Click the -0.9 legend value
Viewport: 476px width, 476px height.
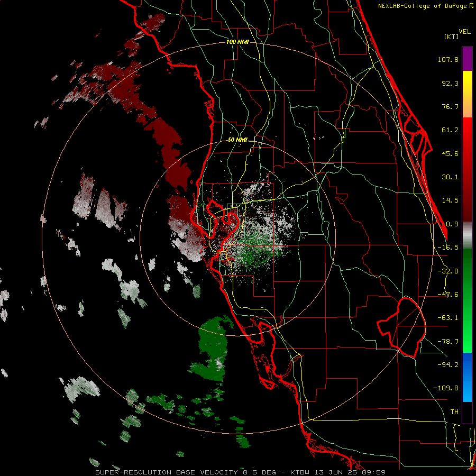point(450,224)
